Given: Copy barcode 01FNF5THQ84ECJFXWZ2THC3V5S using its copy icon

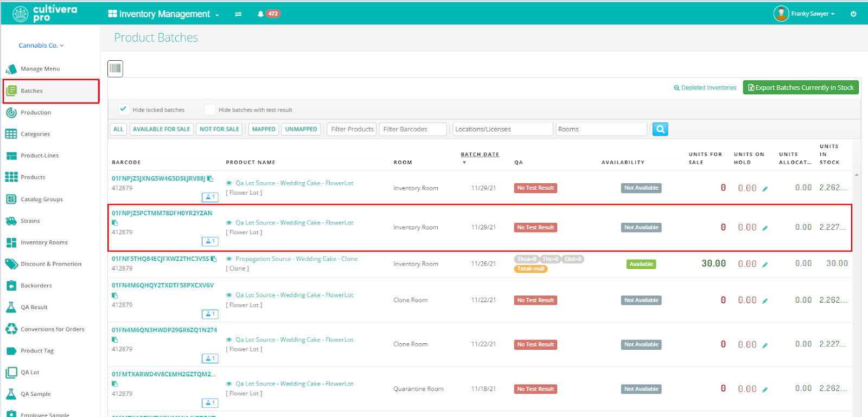Looking at the screenshot, I should [x=214, y=259].
